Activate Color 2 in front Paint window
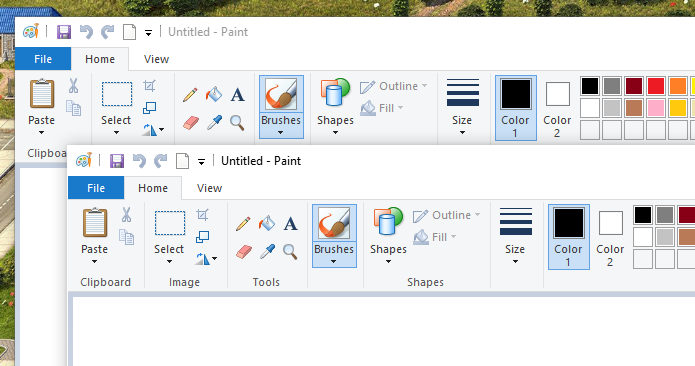This screenshot has height=366, width=695. click(x=610, y=237)
